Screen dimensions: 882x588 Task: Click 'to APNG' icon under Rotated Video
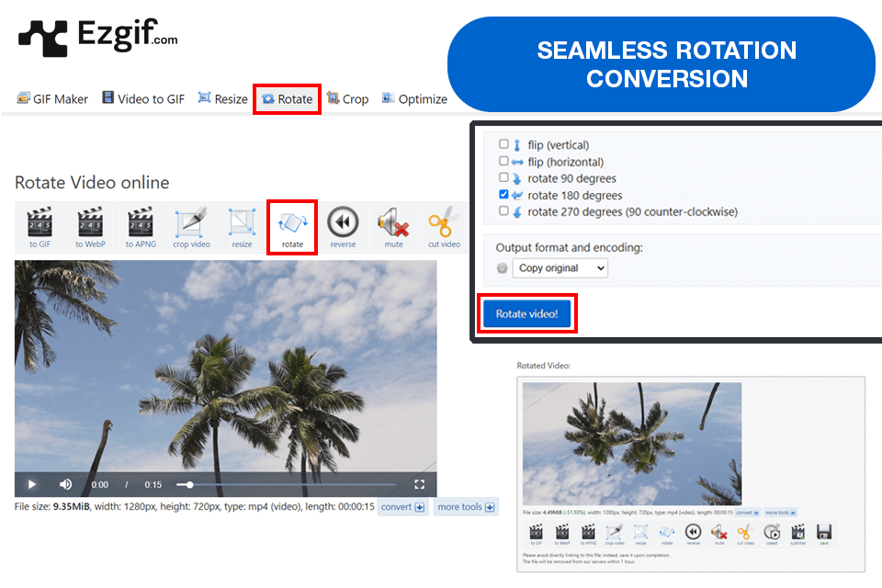(x=588, y=534)
